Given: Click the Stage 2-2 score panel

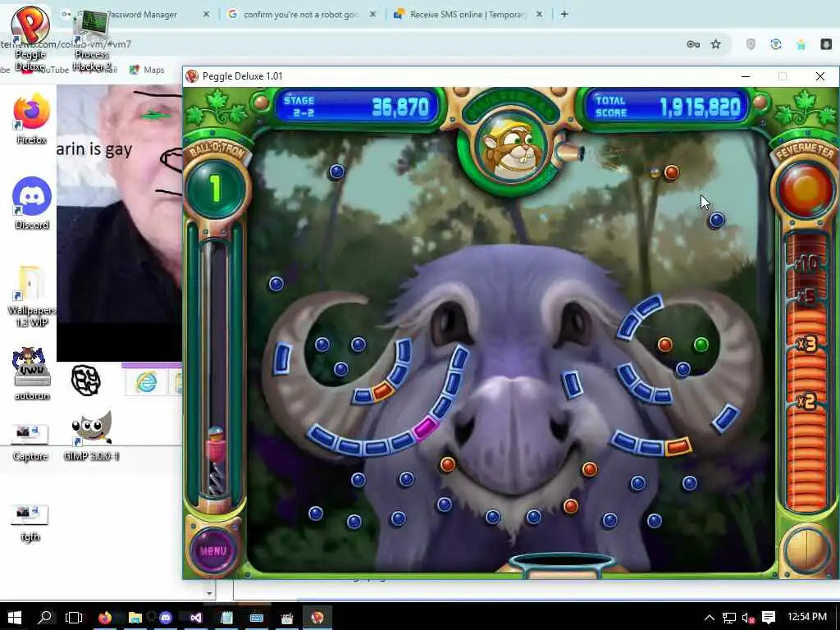Looking at the screenshot, I should coord(357,107).
